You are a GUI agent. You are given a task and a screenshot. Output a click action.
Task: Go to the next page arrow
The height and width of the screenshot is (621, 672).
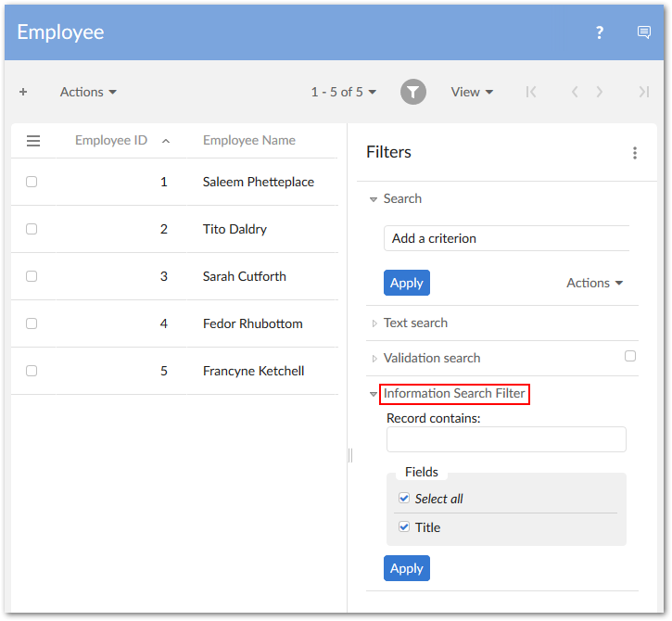(x=600, y=92)
